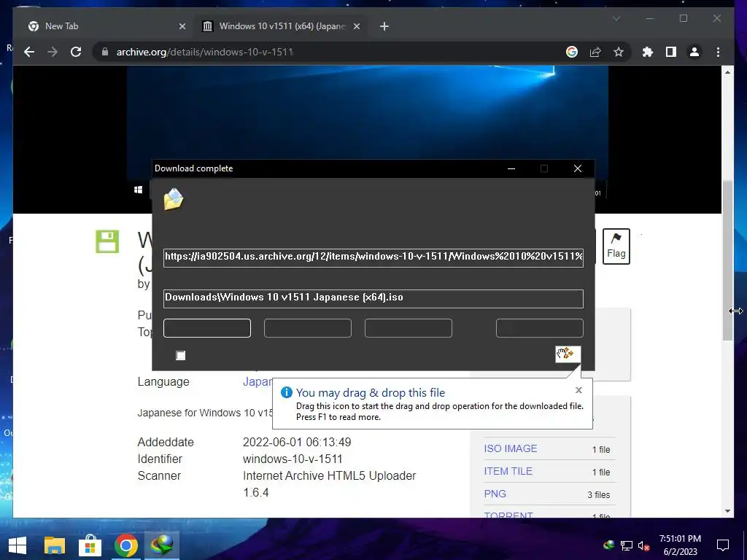The image size is (747, 560).
Task: Open the Chrome three-dot menu
Action: (x=718, y=52)
